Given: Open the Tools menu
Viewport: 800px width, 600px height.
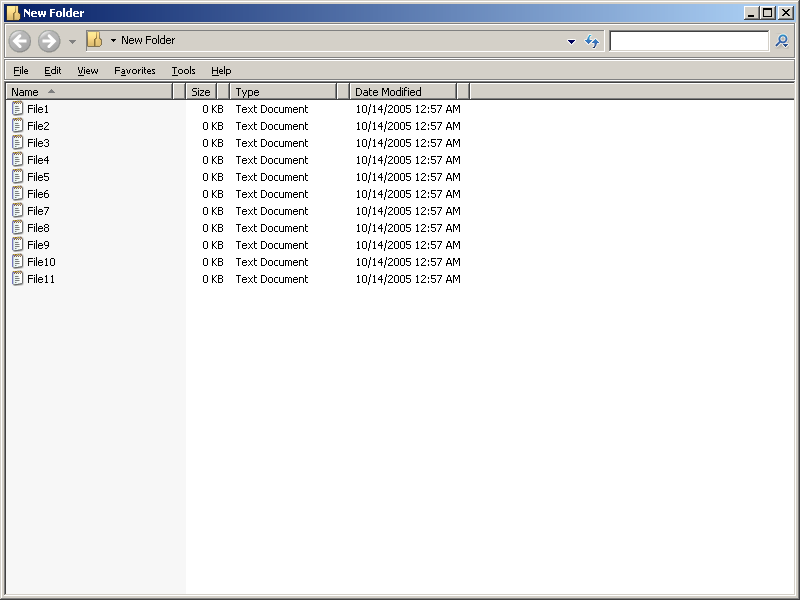Looking at the screenshot, I should pyautogui.click(x=183, y=70).
